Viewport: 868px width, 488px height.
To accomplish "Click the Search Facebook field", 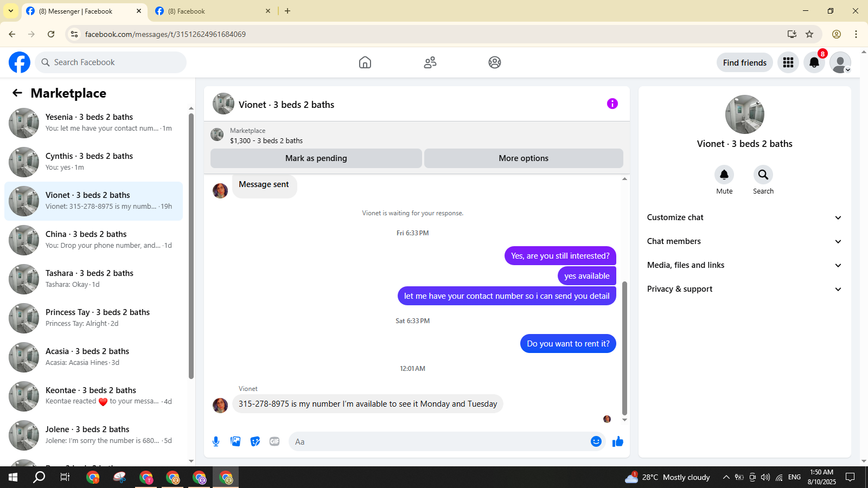I will click(x=111, y=62).
